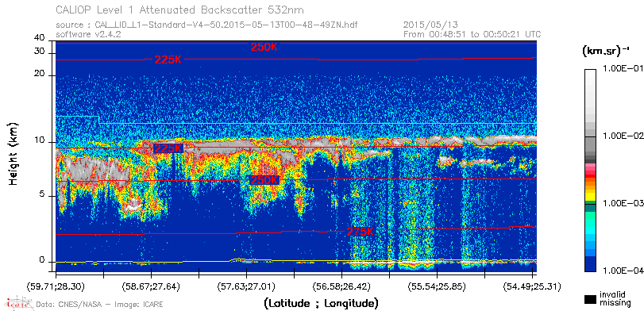Viewport: 644px width, 311px height.
Task: Click the 'Data: CNES/NASA - Image: ICARE' credit
Action: (x=99, y=305)
